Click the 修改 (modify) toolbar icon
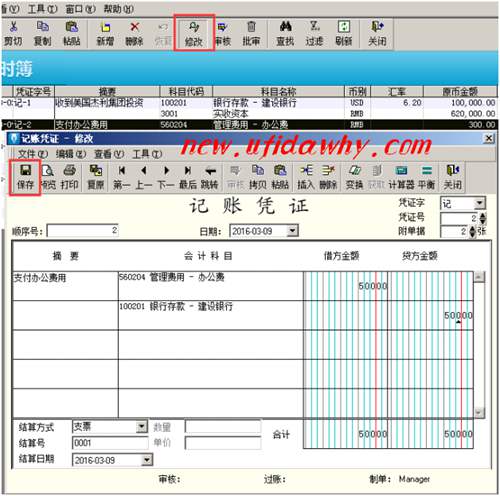500x496 pixels. pyautogui.click(x=194, y=33)
